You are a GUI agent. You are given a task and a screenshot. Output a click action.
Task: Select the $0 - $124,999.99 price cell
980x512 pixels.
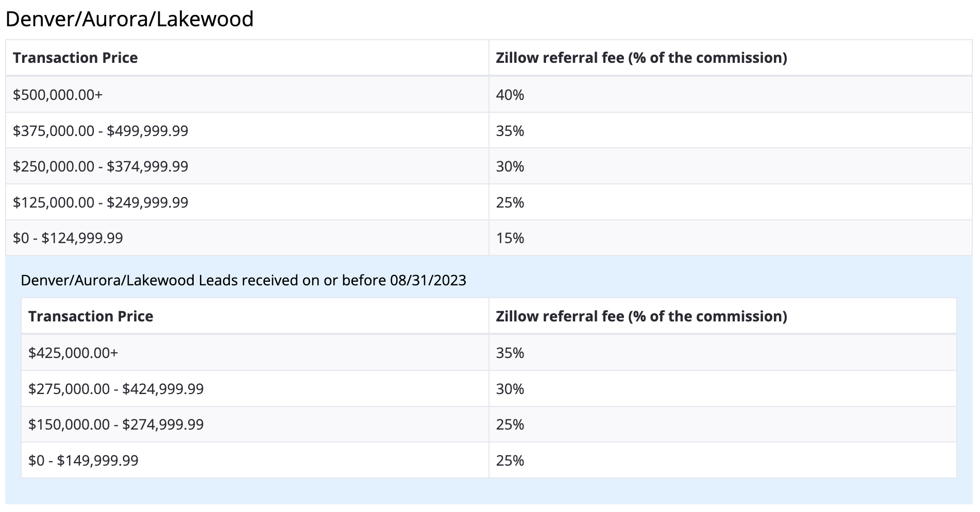tap(68, 238)
